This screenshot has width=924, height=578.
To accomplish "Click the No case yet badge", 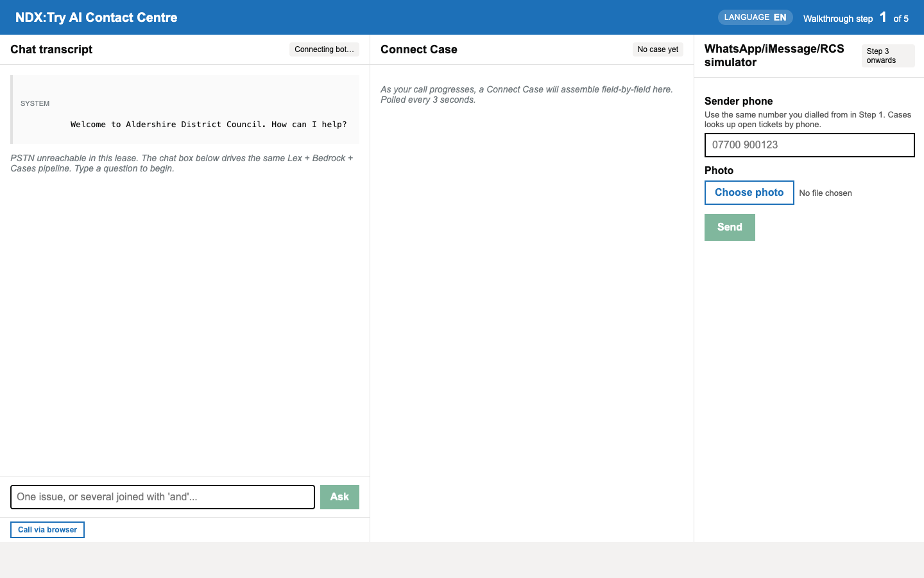I will pyautogui.click(x=658, y=49).
